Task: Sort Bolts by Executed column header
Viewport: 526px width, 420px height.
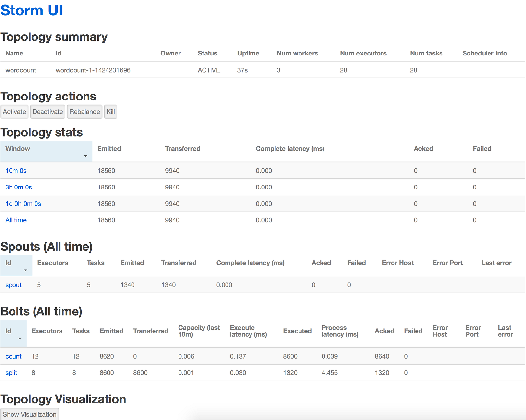Action: coord(297,331)
